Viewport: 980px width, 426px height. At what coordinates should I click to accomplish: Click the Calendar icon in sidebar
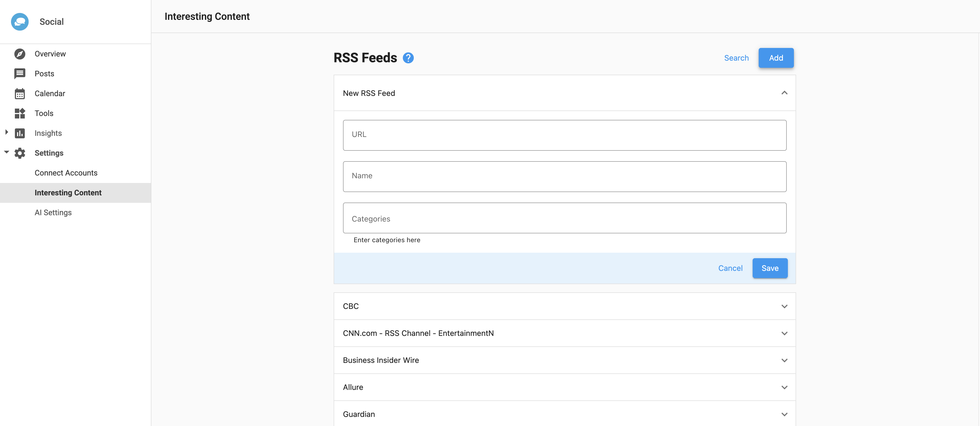(20, 94)
